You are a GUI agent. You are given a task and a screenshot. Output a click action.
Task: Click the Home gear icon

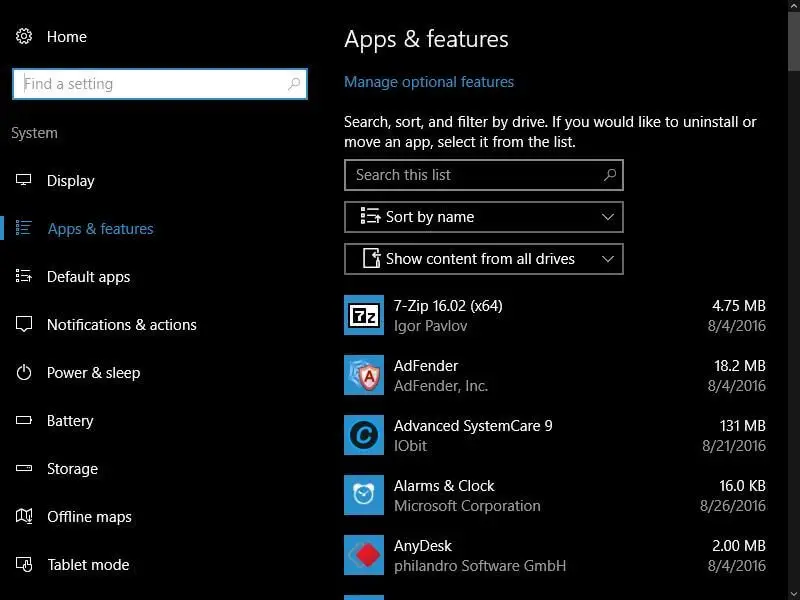[x=23, y=36]
